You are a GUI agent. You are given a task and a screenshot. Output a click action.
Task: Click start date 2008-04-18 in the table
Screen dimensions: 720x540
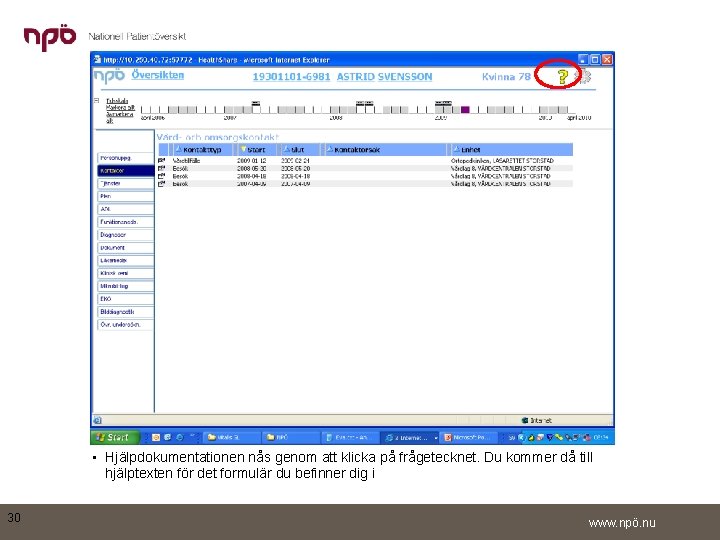(x=251, y=176)
